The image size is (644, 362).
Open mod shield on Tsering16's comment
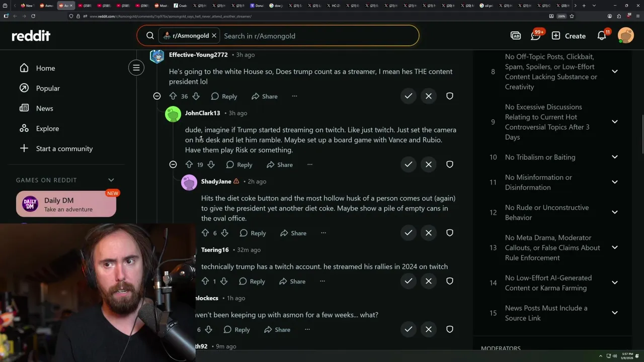tap(450, 281)
